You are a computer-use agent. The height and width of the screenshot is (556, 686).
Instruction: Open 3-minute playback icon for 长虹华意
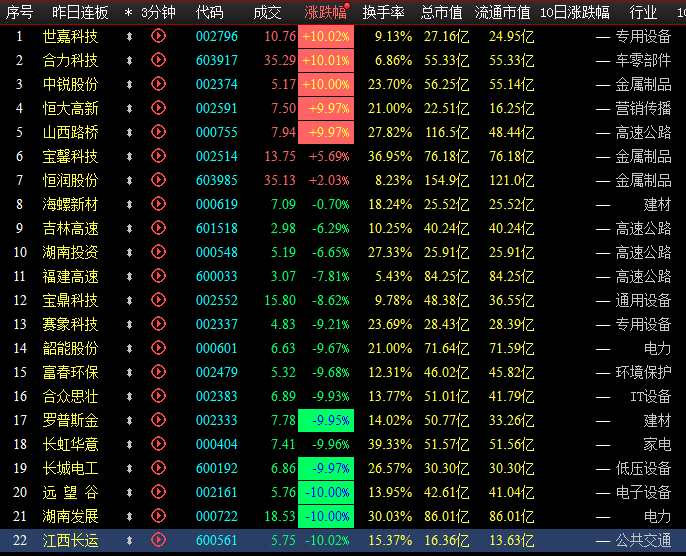click(158, 444)
